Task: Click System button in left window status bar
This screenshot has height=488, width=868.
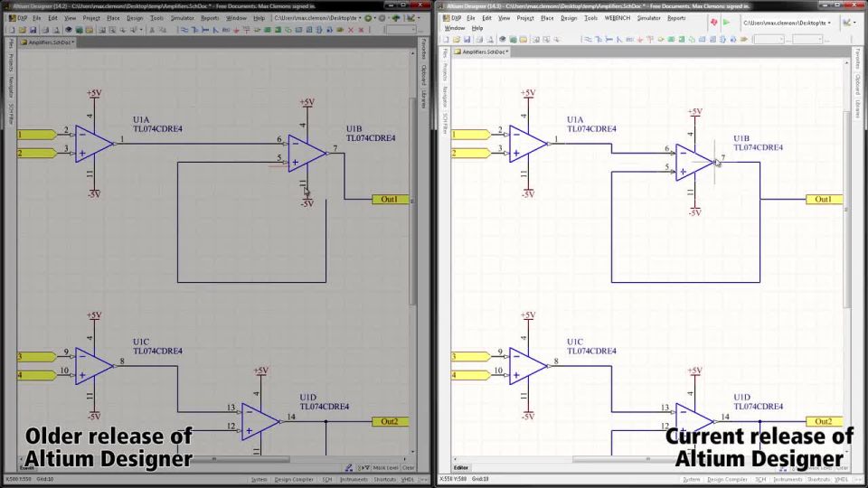Action: click(259, 480)
